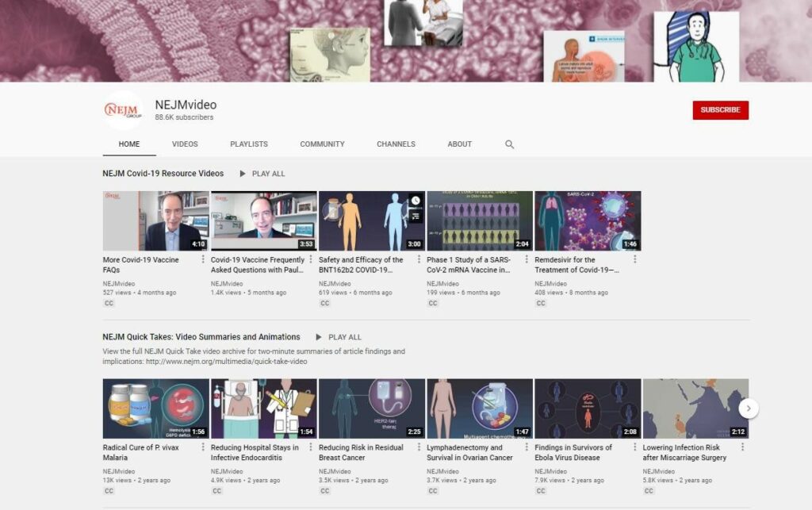Click play triangle icon beside NEJM Quick Takes
Image resolution: width=812 pixels, height=510 pixels.
click(319, 337)
